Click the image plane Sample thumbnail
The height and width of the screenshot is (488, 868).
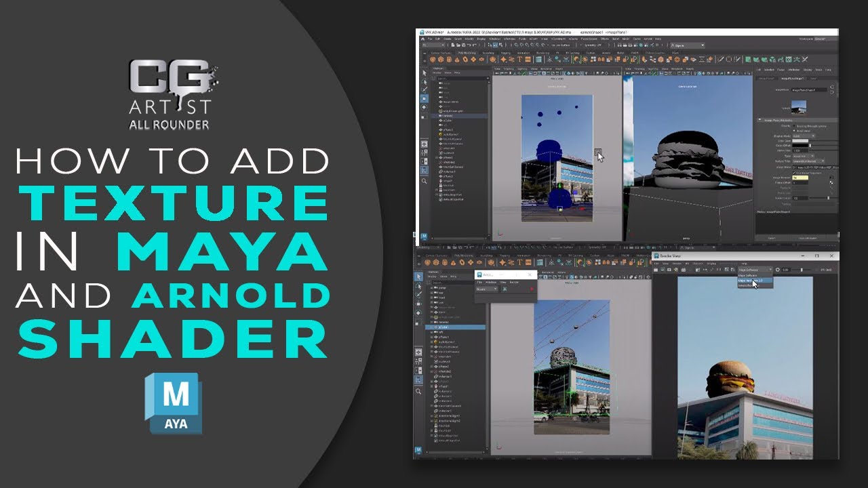point(799,107)
